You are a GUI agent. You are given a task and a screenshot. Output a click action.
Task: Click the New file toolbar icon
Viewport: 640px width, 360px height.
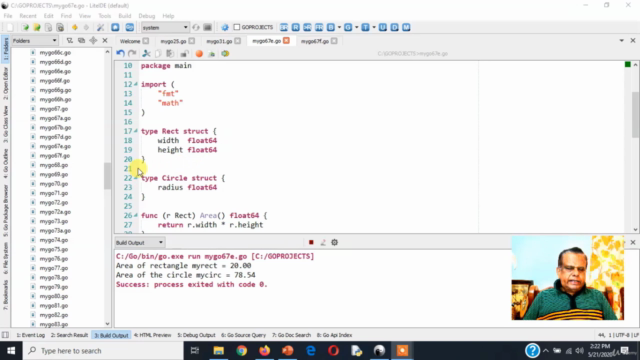pos(9,27)
